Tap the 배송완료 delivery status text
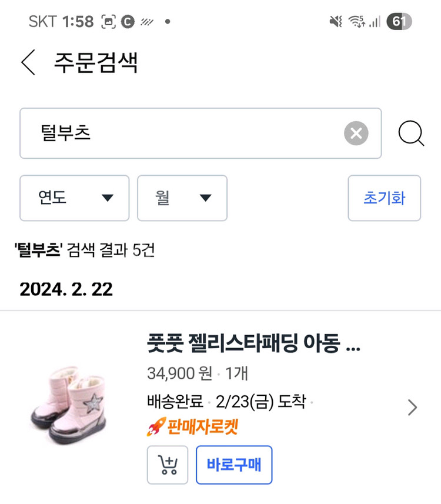 [175, 402]
